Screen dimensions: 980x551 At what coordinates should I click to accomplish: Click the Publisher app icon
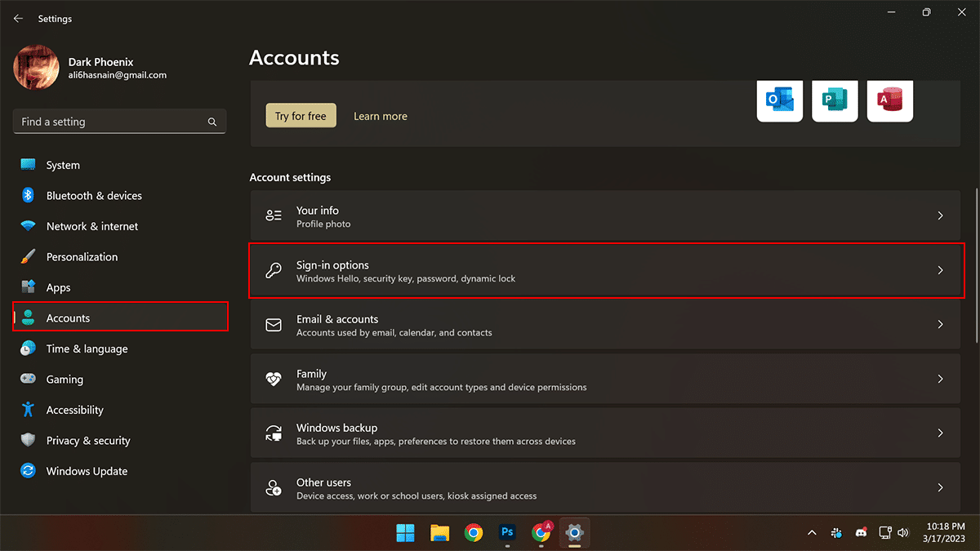pos(835,100)
